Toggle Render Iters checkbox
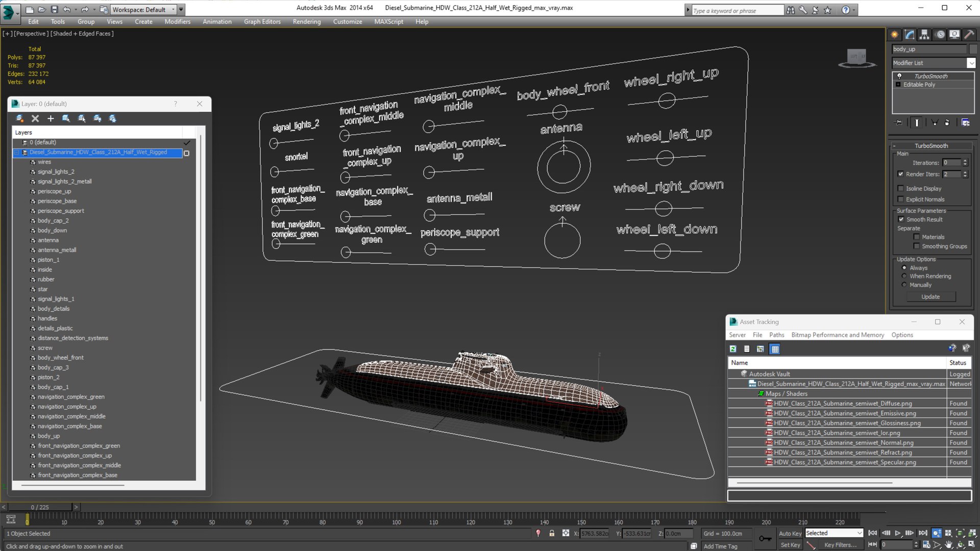Viewport: 980px width, 551px height. pos(901,174)
